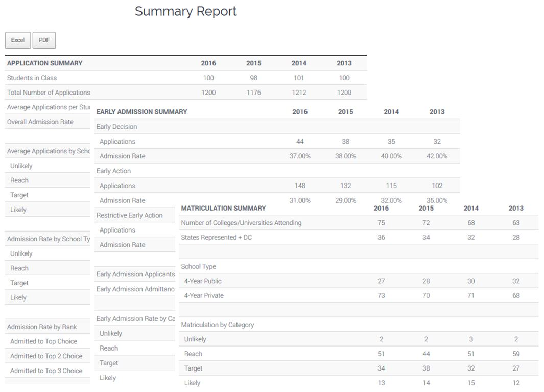Select the 1176 applications value

click(x=254, y=93)
